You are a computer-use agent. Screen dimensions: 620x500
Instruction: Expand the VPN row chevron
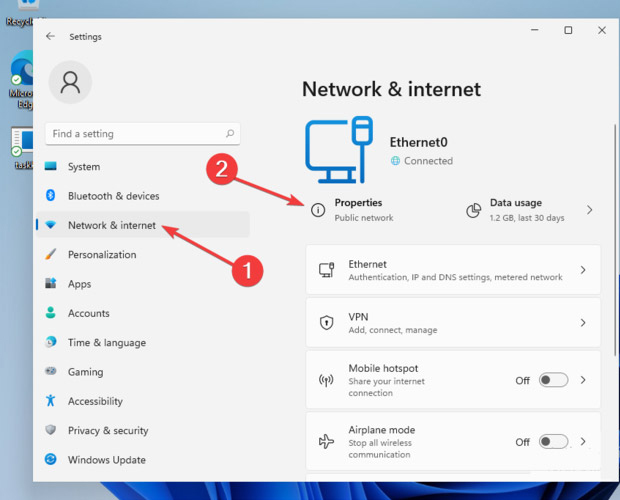[583, 323]
